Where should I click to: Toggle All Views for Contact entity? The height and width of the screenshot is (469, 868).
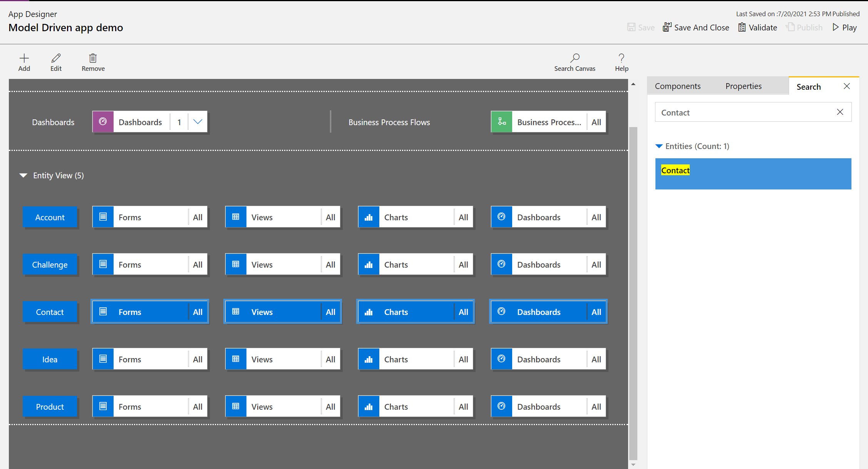(330, 312)
